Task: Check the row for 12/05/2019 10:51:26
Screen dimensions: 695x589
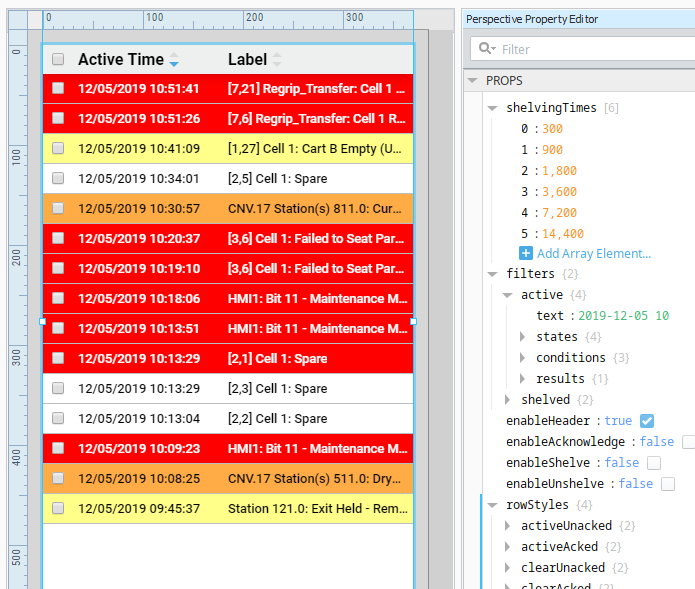Action: pyautogui.click(x=58, y=118)
